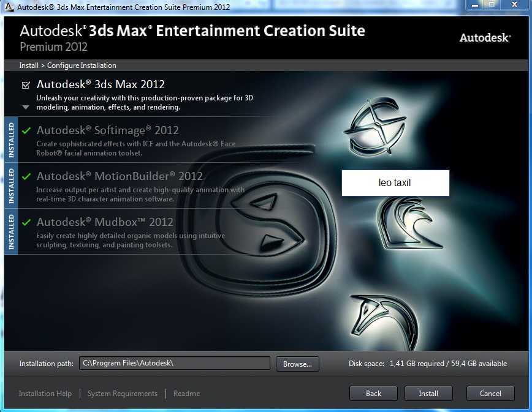
Task: Click the Install breadcrumb link
Action: tap(29, 66)
